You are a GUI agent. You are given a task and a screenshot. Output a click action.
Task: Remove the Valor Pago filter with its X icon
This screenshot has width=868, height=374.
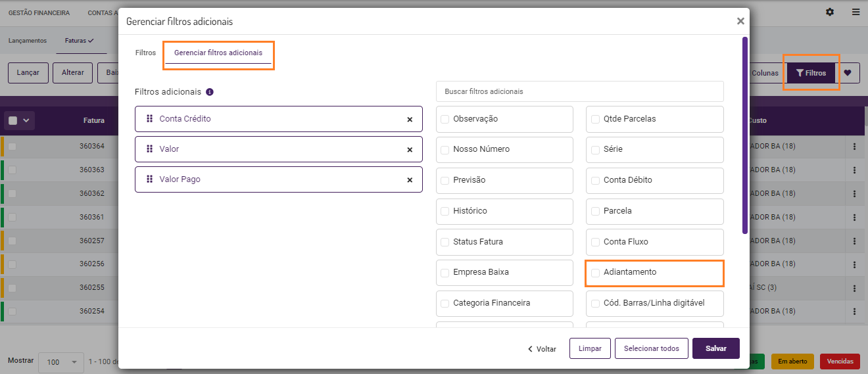click(410, 180)
